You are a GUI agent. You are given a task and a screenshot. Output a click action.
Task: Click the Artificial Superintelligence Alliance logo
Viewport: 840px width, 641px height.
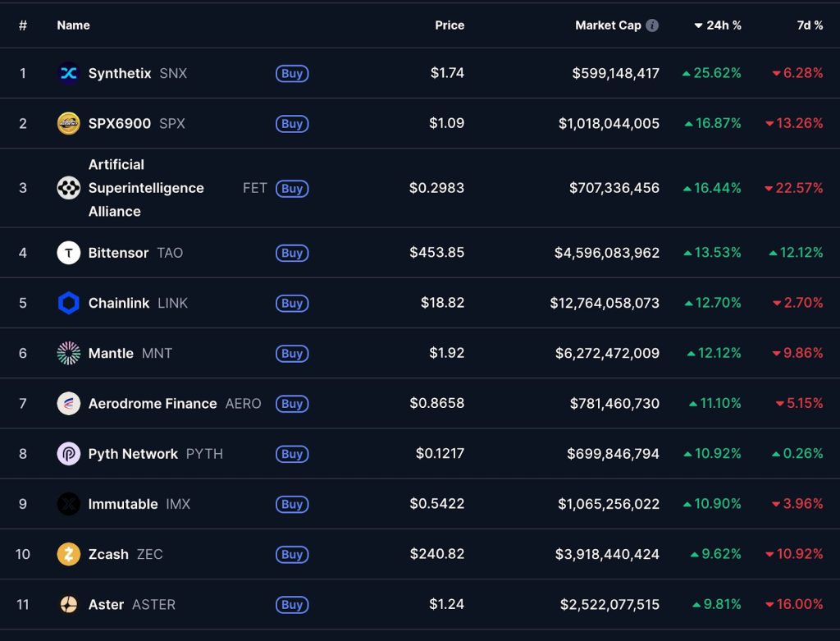click(68, 188)
